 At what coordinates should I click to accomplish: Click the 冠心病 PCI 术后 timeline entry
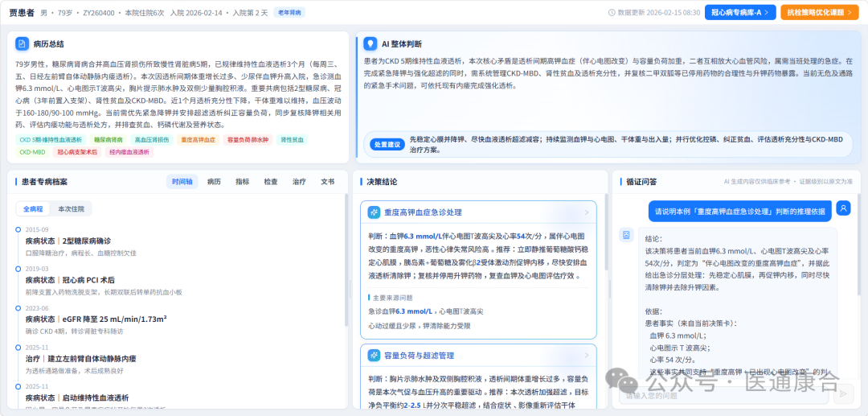pyautogui.click(x=70, y=280)
